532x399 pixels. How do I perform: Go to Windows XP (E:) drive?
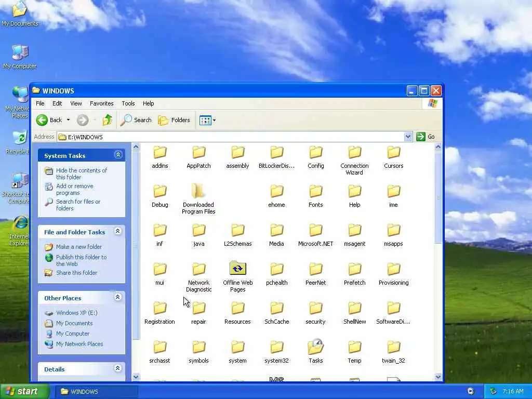pyautogui.click(x=77, y=313)
